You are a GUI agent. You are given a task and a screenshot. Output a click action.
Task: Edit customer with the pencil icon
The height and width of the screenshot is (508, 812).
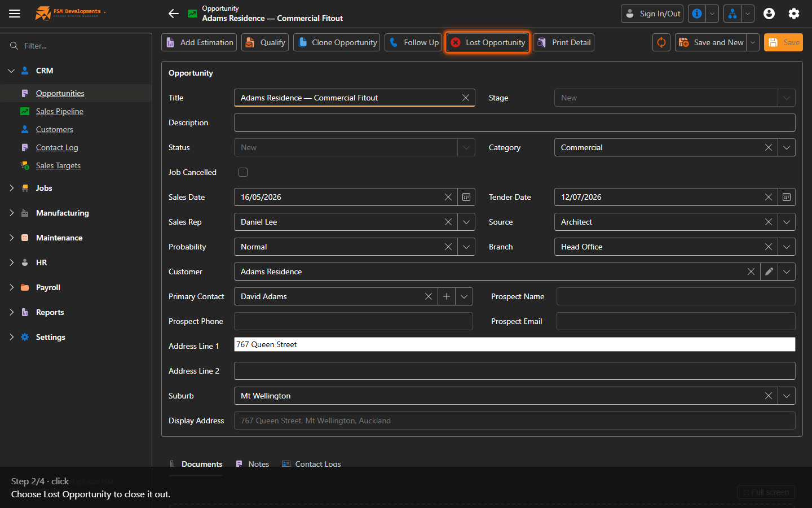click(x=769, y=271)
